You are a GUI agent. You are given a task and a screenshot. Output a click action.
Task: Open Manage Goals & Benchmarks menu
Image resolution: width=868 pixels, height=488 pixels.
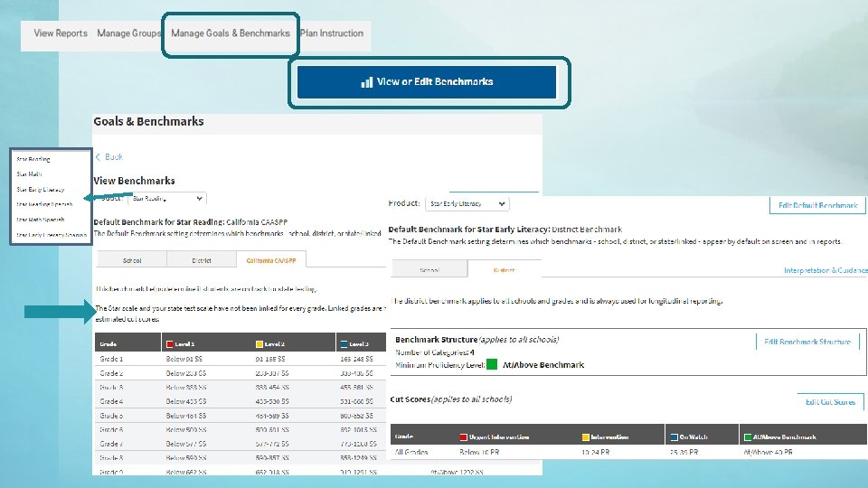[x=231, y=33]
